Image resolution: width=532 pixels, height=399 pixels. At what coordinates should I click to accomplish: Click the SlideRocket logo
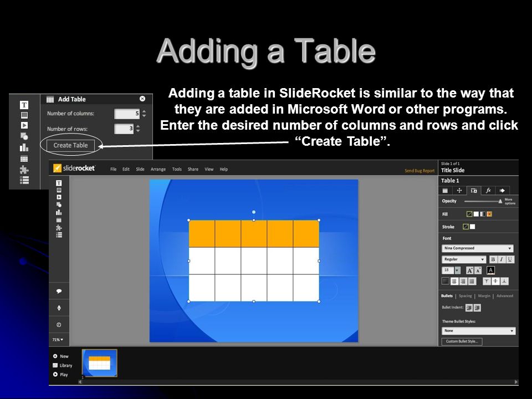75,168
